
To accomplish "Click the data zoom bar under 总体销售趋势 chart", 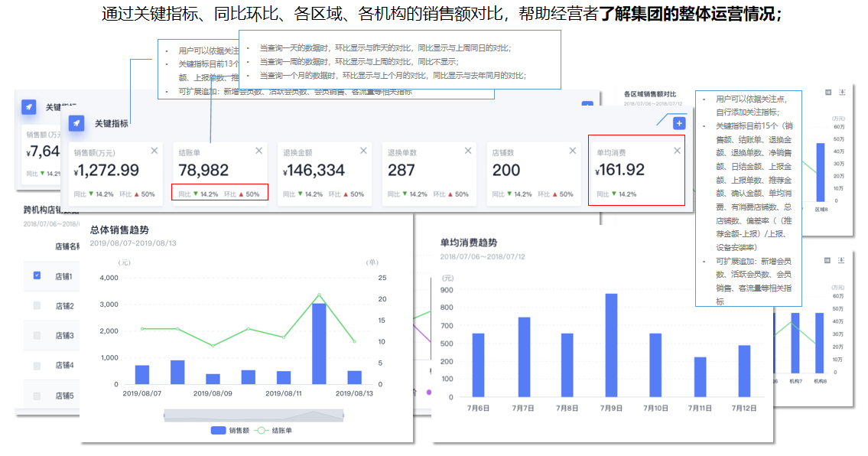I will 254,415.
